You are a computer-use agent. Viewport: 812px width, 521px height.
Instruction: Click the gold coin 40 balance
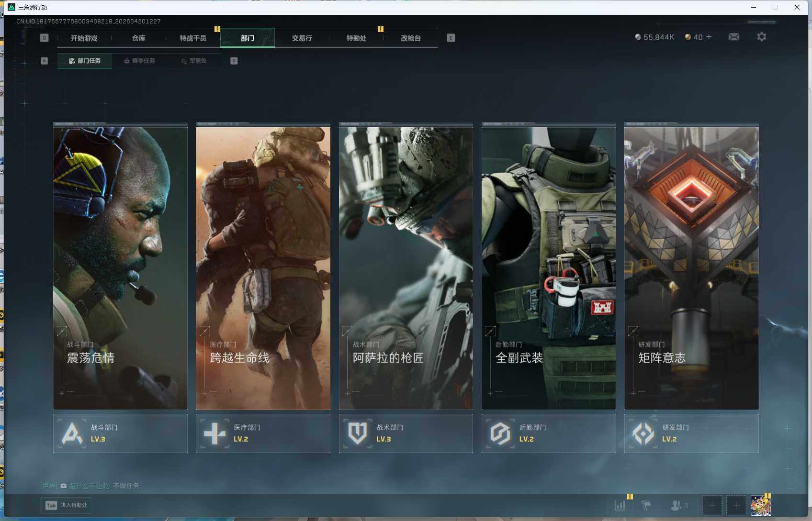[x=694, y=37]
